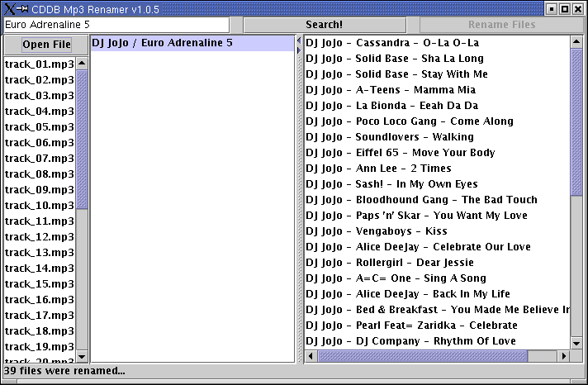
Task: Select the Solid Base - Stay With Me track
Action: click(437, 74)
